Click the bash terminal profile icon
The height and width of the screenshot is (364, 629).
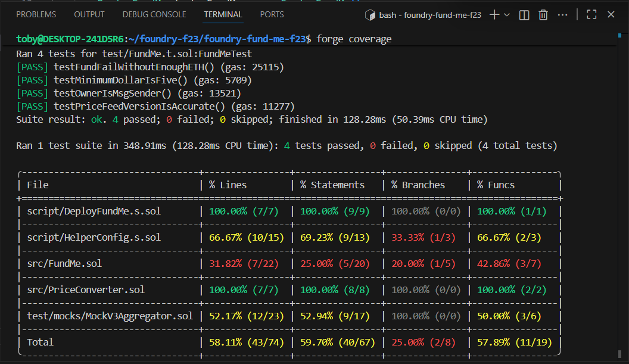[369, 15]
